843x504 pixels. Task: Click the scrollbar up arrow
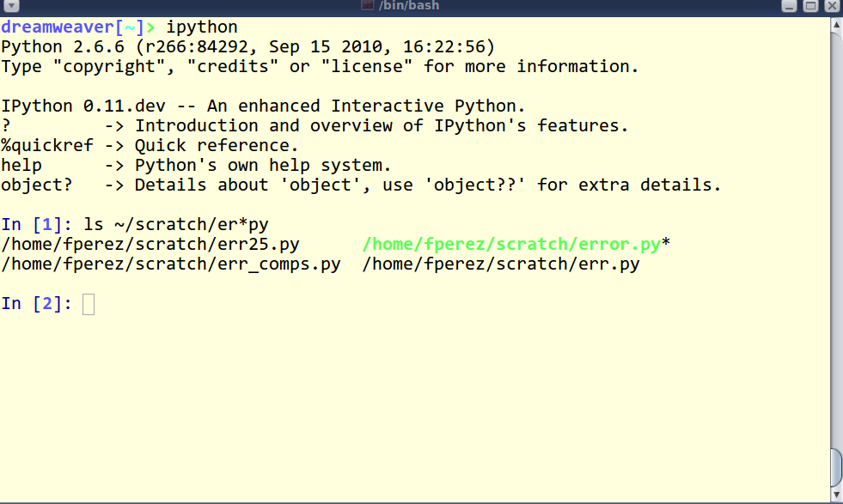tap(836, 25)
